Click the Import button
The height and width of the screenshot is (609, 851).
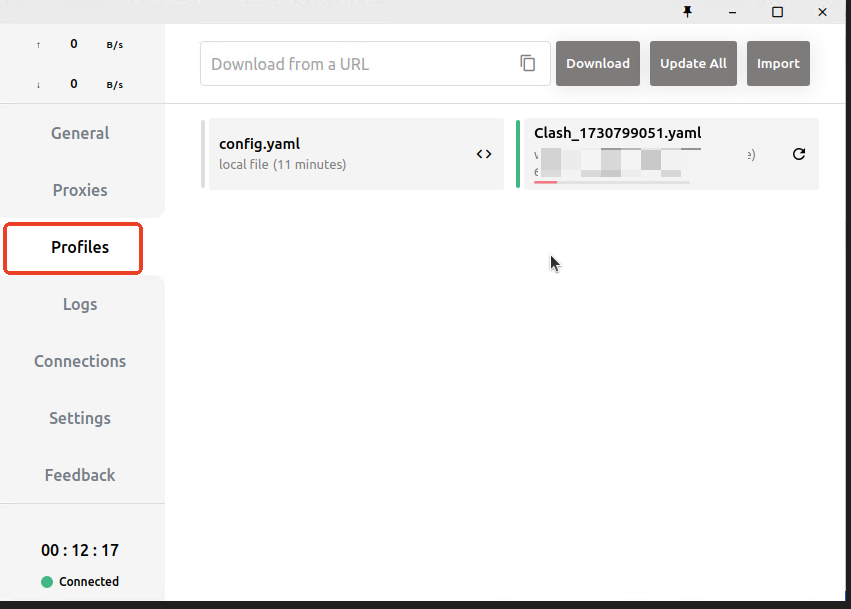[x=778, y=63]
